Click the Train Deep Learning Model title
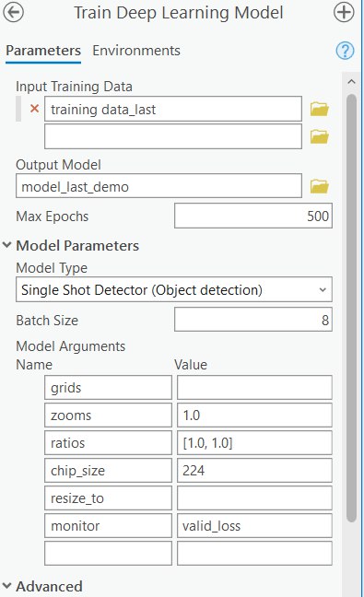Image resolution: width=364 pixels, height=597 pixels. point(178,13)
